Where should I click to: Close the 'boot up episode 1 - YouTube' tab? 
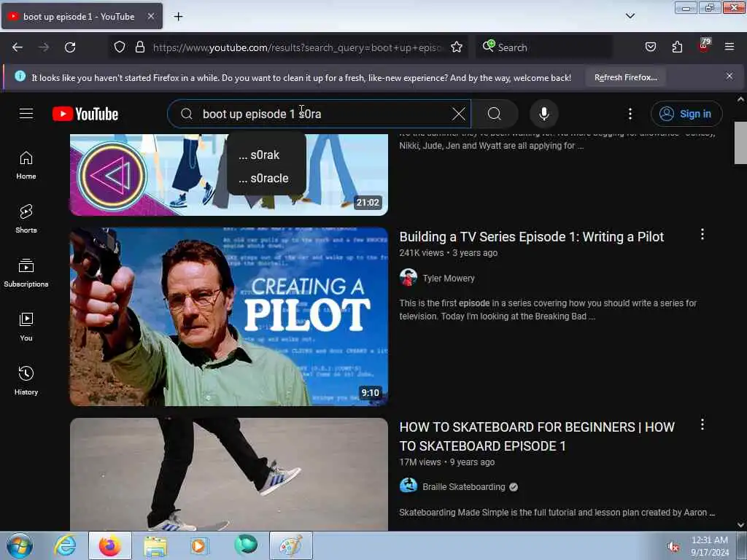point(150,16)
